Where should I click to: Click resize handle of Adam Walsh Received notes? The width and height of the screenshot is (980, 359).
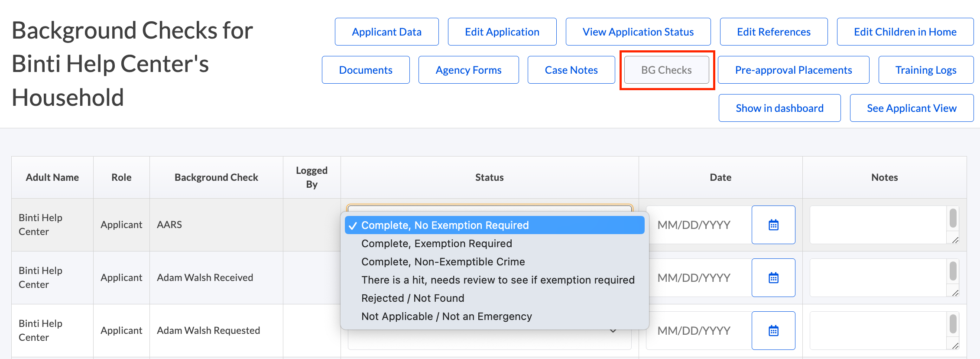pyautogui.click(x=955, y=293)
